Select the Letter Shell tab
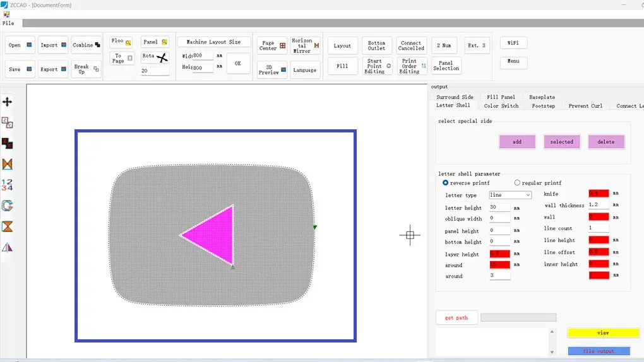Screen dimensions: 644x362 pos(453,105)
